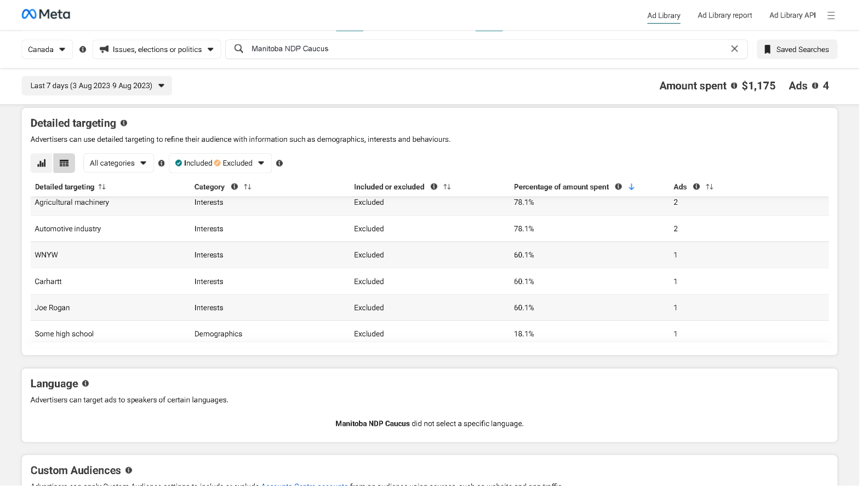Viewport: 868px width, 490px height.
Task: Click the search magnifier icon
Action: 239,49
